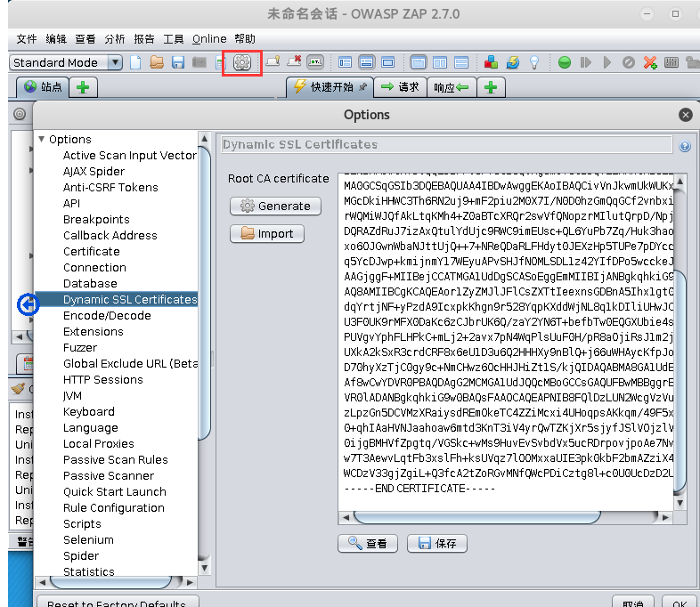This screenshot has height=607, width=700.
Task: Select Encode/Decode in options tree
Action: click(107, 316)
